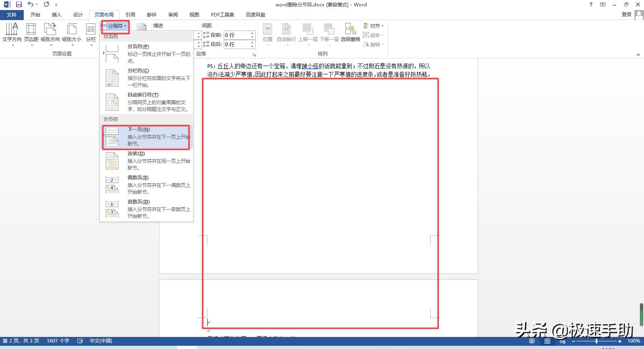The height and width of the screenshot is (349, 644).
Task: Select Next Page (下一页) section break
Action: 146,137
